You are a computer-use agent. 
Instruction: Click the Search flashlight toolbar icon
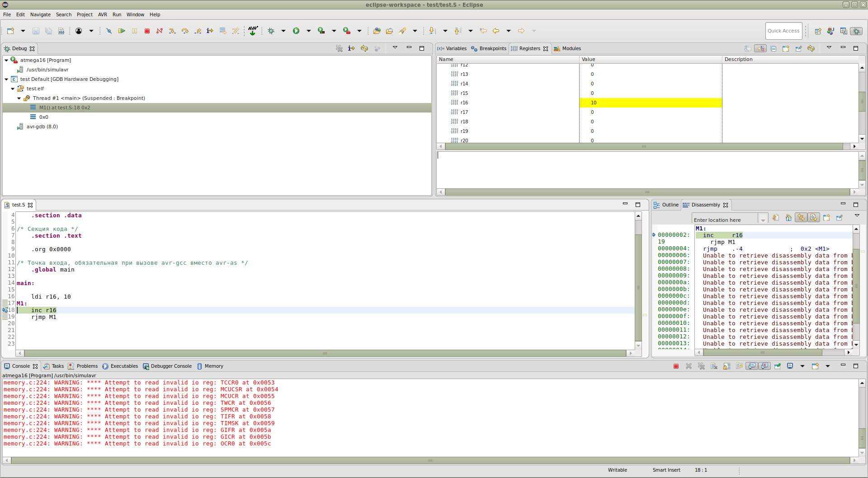[402, 31]
